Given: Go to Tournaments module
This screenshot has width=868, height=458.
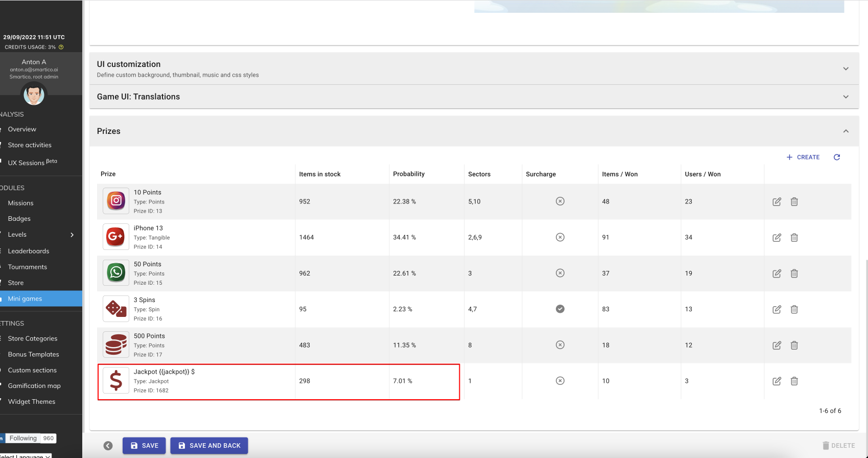Looking at the screenshot, I should (28, 267).
